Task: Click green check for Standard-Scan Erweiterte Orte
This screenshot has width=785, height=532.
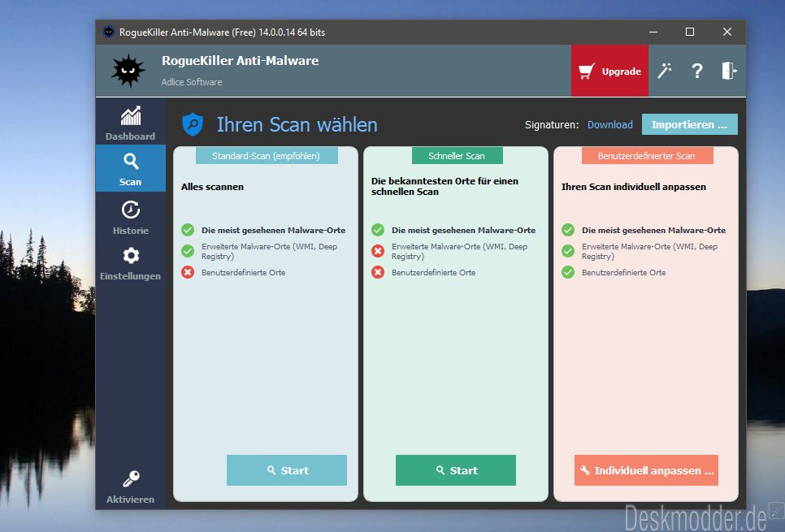Action: tap(188, 251)
